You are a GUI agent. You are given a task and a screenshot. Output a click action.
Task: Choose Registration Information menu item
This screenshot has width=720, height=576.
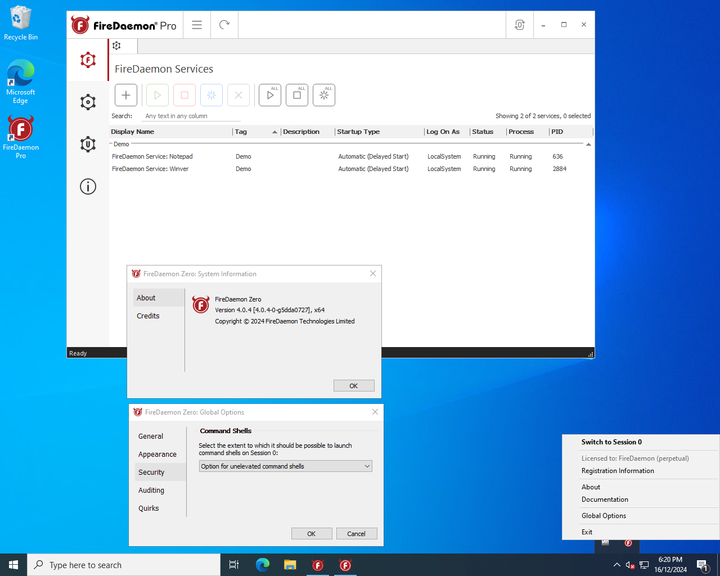click(641, 471)
